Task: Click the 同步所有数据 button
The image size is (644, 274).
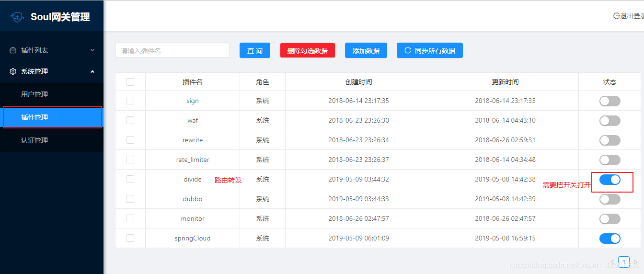Action: coord(430,50)
